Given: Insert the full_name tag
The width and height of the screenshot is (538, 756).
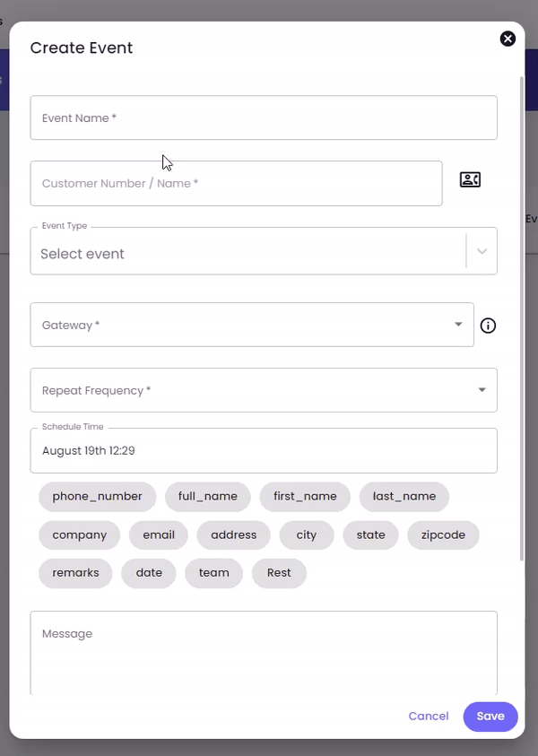Looking at the screenshot, I should pos(208,497).
